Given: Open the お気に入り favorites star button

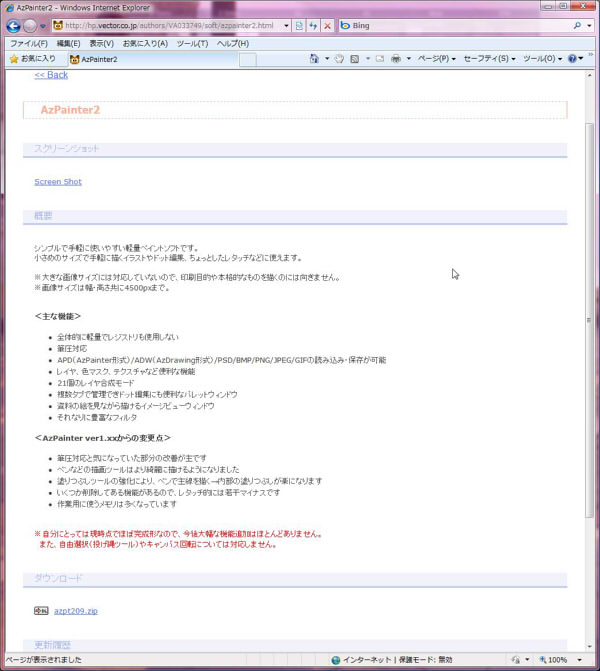Looking at the screenshot, I should pos(33,59).
